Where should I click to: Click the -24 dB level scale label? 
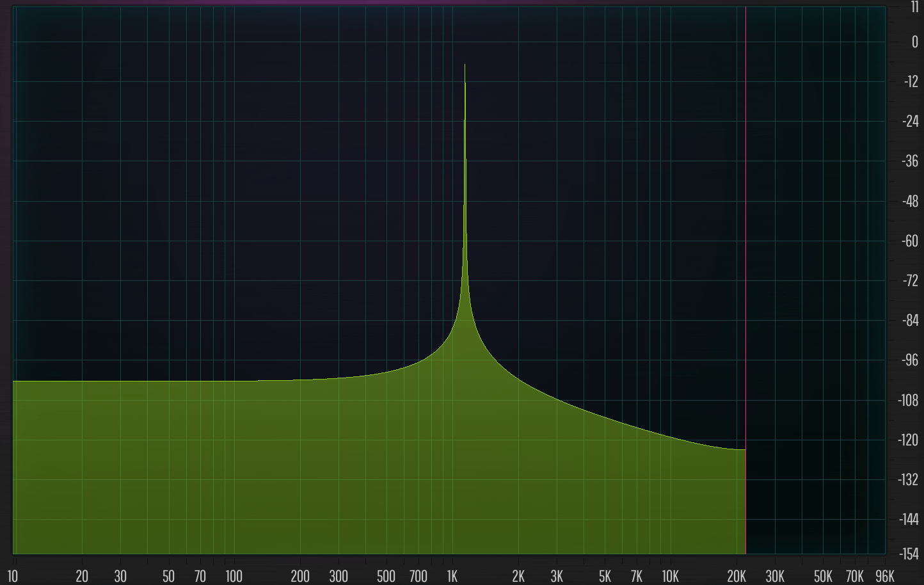pos(911,122)
